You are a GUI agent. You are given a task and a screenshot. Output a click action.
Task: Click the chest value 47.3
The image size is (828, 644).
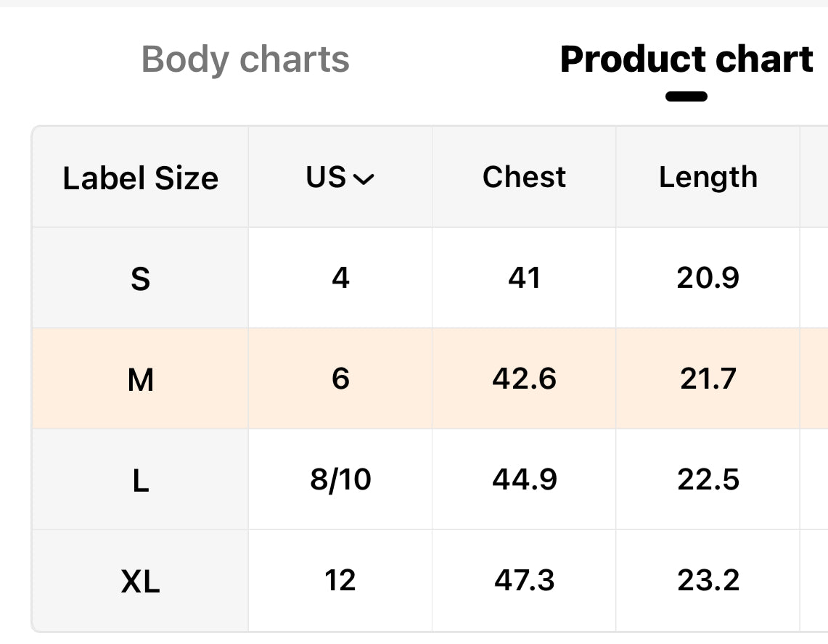coord(524,581)
